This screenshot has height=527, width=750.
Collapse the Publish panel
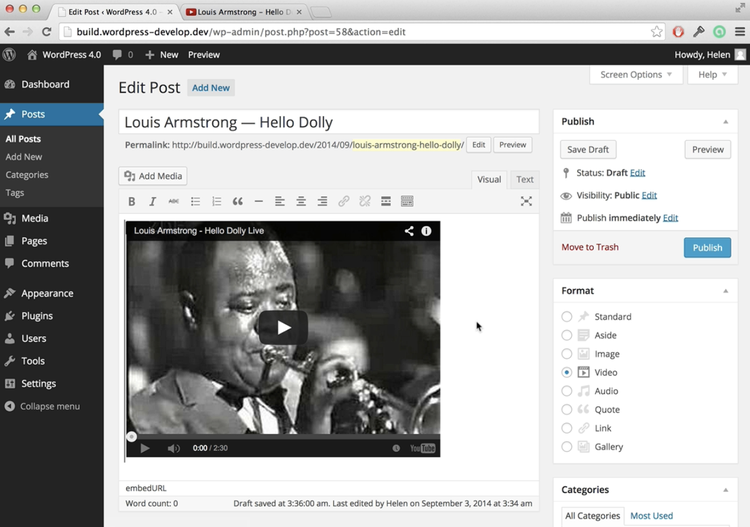726,122
